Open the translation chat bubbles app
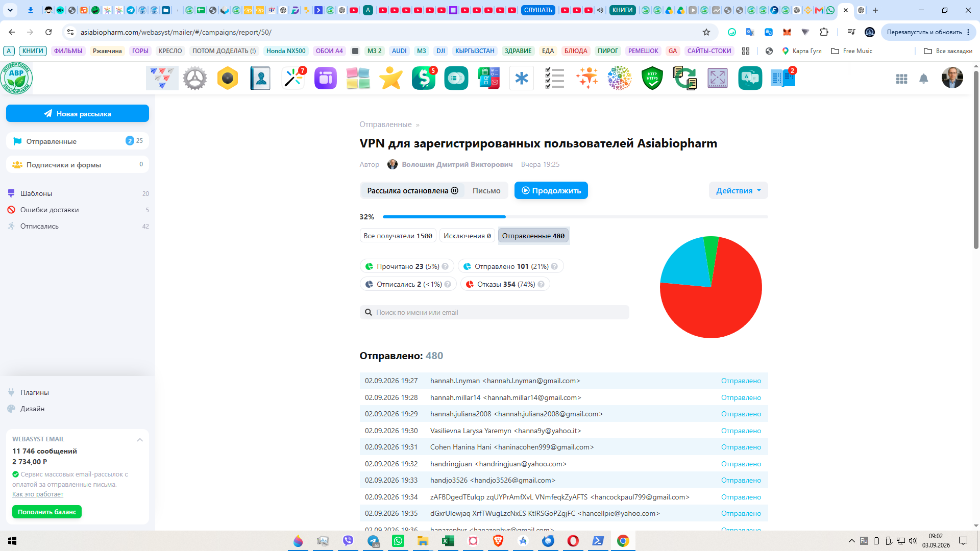The width and height of the screenshot is (980, 551). pyautogui.click(x=750, y=78)
